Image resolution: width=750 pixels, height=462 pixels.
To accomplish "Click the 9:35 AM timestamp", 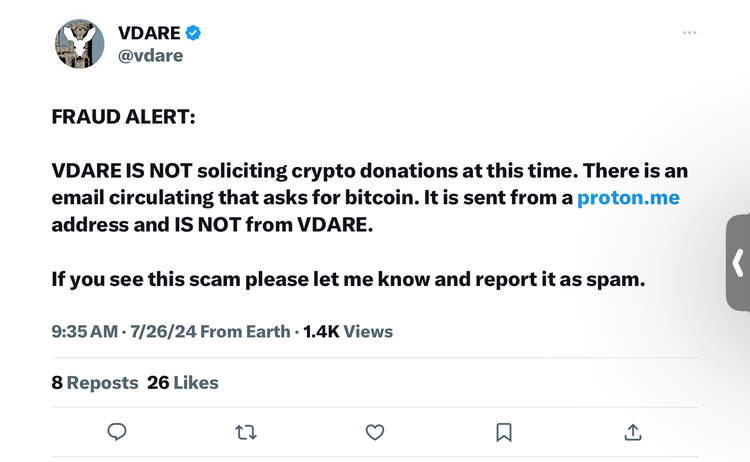I will [85, 331].
